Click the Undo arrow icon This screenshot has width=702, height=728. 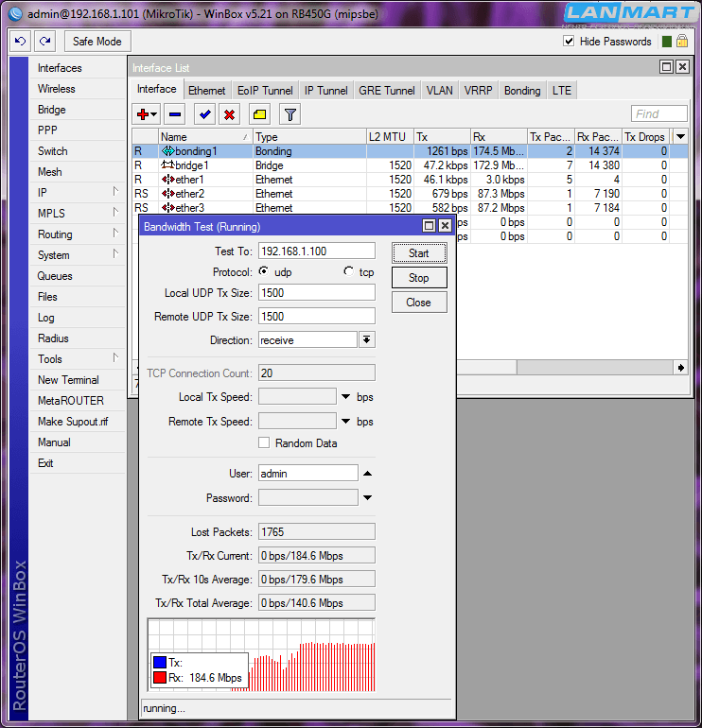(21, 42)
